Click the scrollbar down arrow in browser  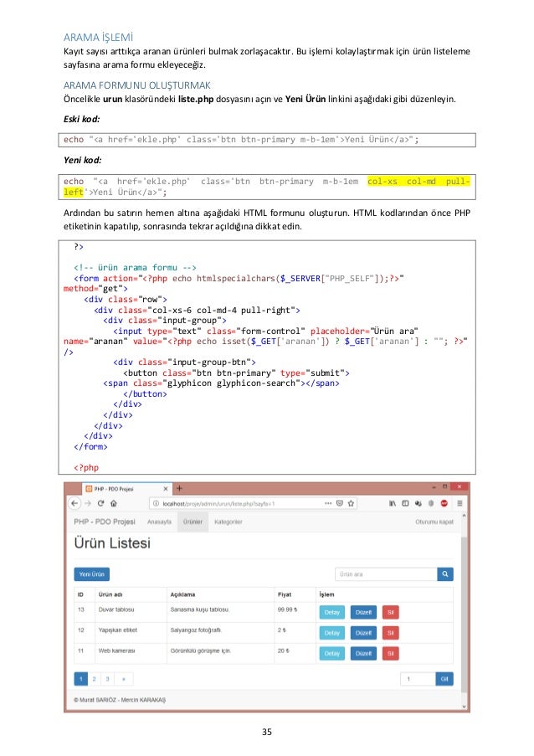tap(465, 707)
